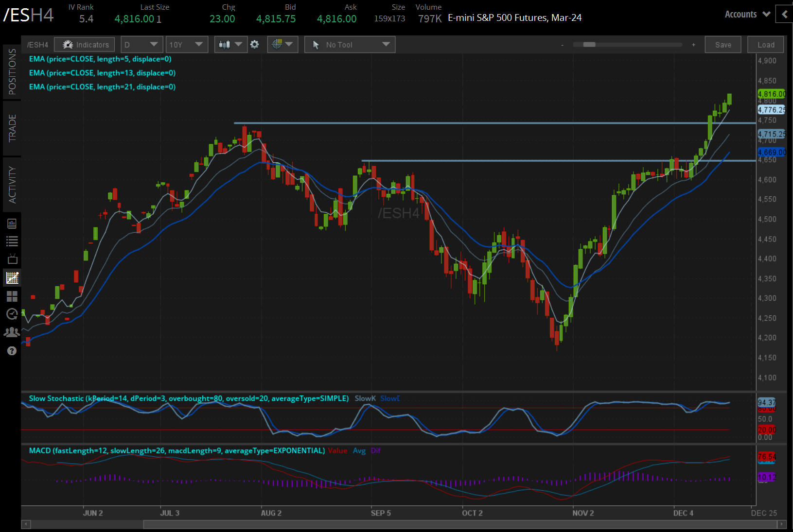Click the Save button

[723, 45]
